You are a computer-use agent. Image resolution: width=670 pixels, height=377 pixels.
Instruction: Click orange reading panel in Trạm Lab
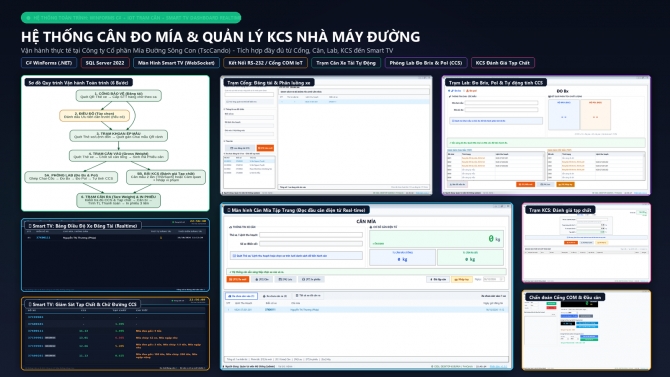point(595,115)
